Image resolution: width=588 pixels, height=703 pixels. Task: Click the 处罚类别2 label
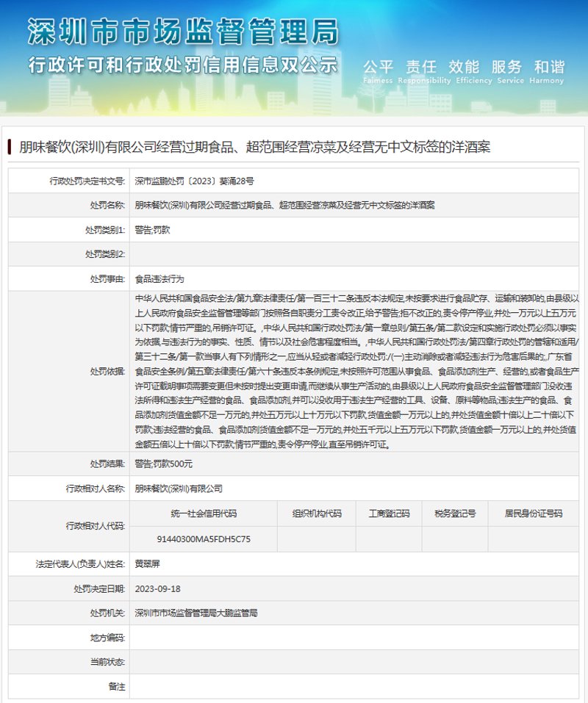[105, 254]
